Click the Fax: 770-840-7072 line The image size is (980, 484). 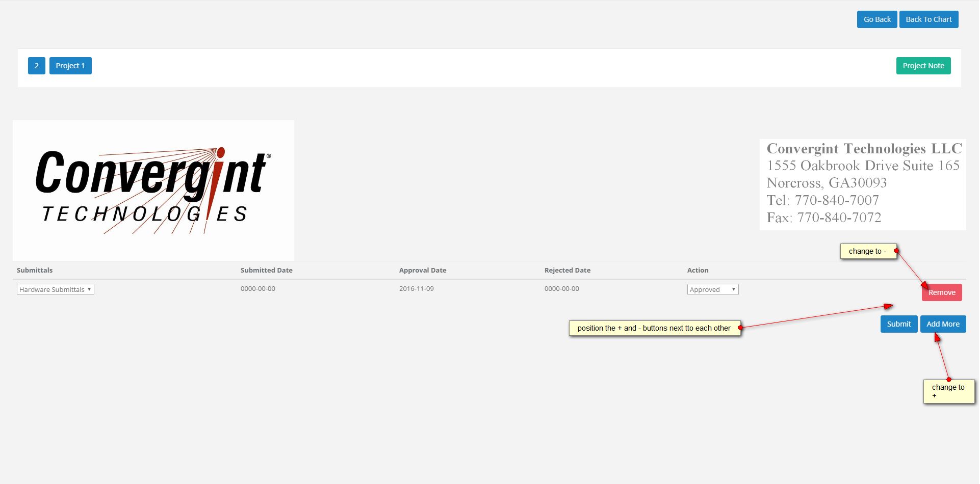coord(824,218)
